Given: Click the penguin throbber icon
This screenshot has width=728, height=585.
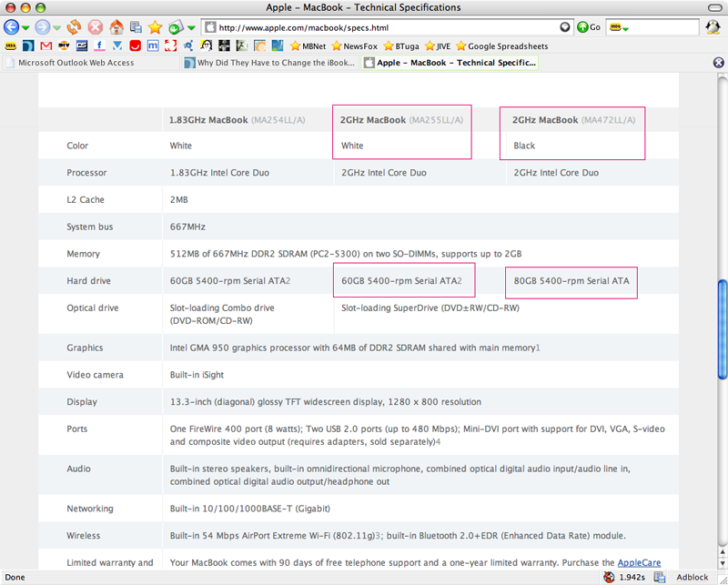Looking at the screenshot, I should click(713, 27).
